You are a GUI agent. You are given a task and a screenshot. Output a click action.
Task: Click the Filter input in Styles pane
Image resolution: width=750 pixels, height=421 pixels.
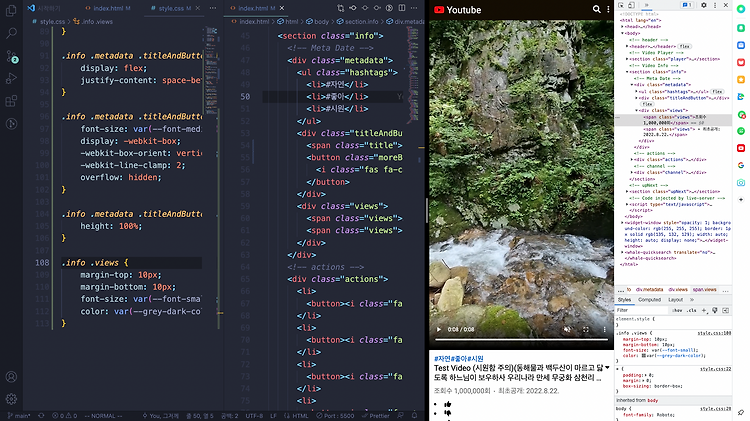click(x=642, y=310)
